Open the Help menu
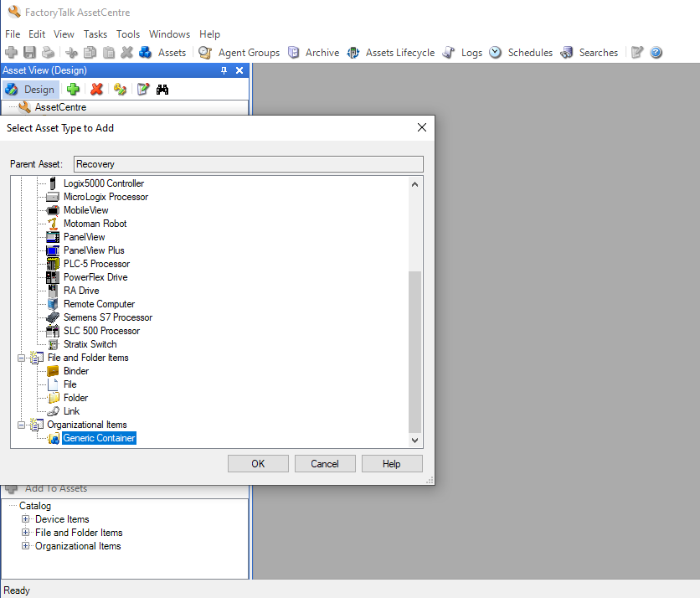700x598 pixels. coord(209,34)
